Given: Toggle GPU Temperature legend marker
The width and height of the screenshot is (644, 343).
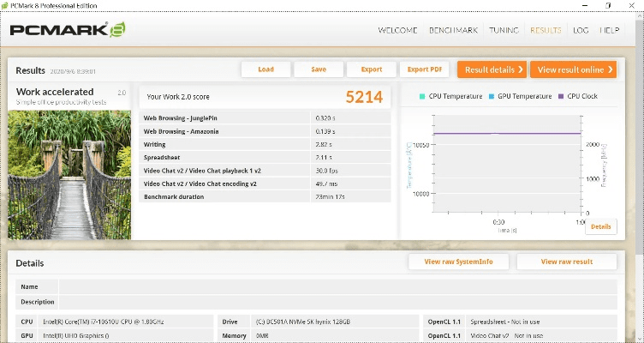Looking at the screenshot, I should point(492,96).
